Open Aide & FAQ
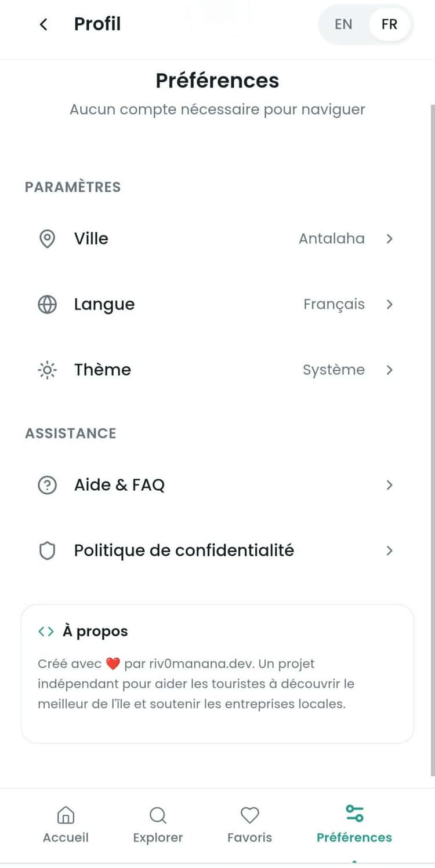Image resolution: width=435 pixels, height=868 pixels. point(119,485)
